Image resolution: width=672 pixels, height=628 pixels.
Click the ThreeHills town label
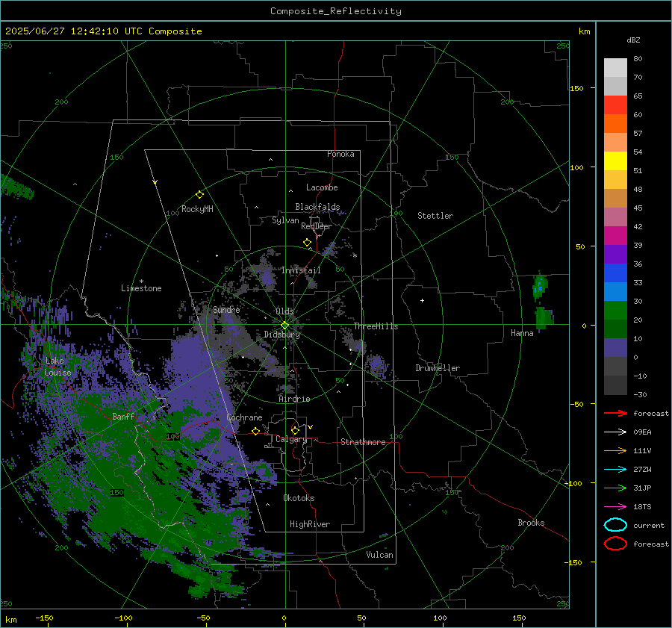[376, 326]
